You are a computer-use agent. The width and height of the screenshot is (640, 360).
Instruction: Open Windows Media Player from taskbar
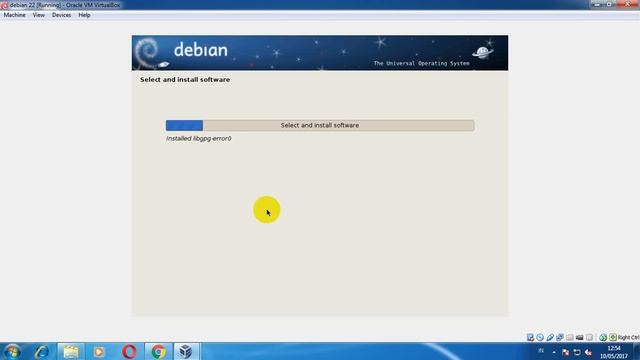[x=99, y=351]
